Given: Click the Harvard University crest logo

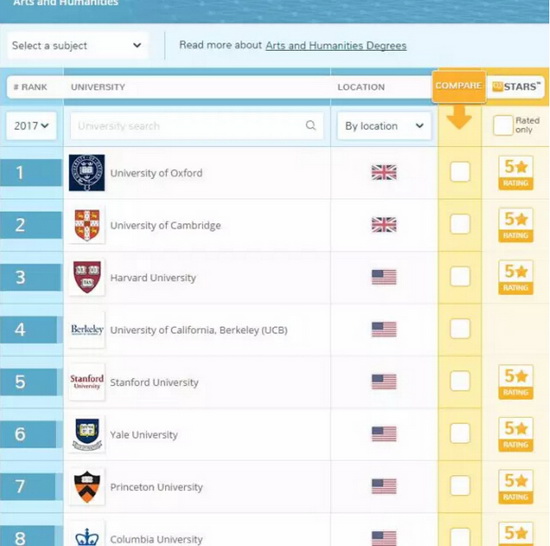Looking at the screenshot, I should coord(87,277).
